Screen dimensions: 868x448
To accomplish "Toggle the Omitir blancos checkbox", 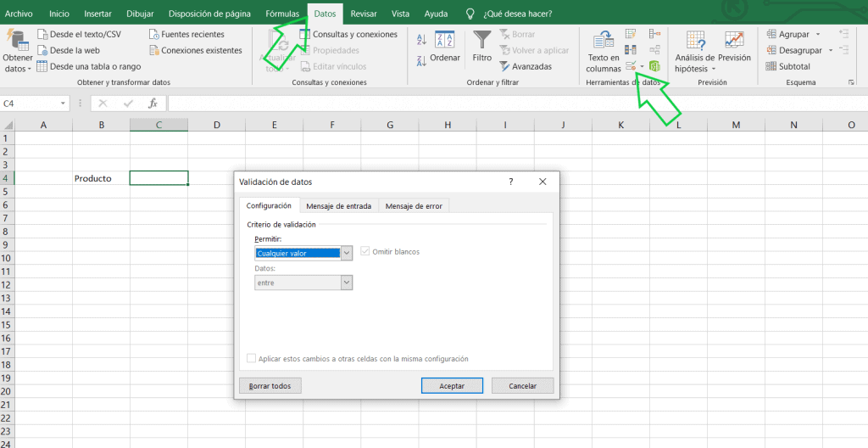I will pos(364,251).
